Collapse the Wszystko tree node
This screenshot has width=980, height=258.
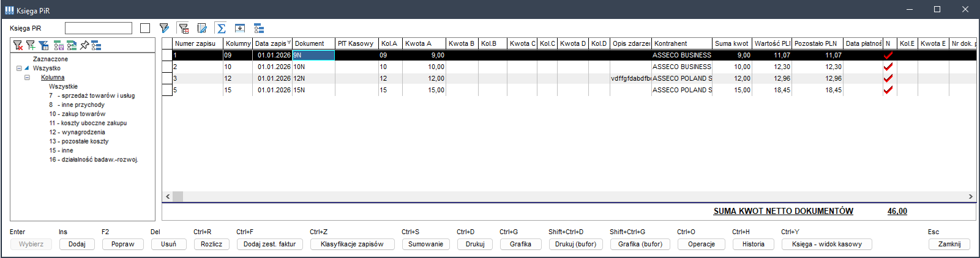point(19,68)
